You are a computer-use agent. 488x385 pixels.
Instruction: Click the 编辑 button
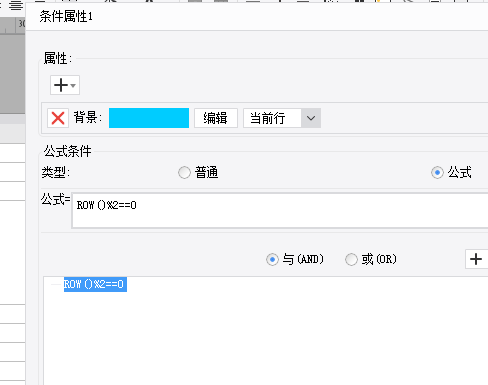pos(216,118)
